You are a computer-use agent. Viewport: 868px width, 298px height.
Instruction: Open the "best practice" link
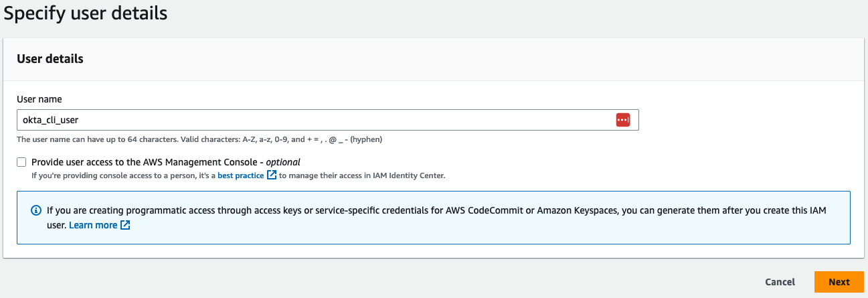(x=241, y=175)
